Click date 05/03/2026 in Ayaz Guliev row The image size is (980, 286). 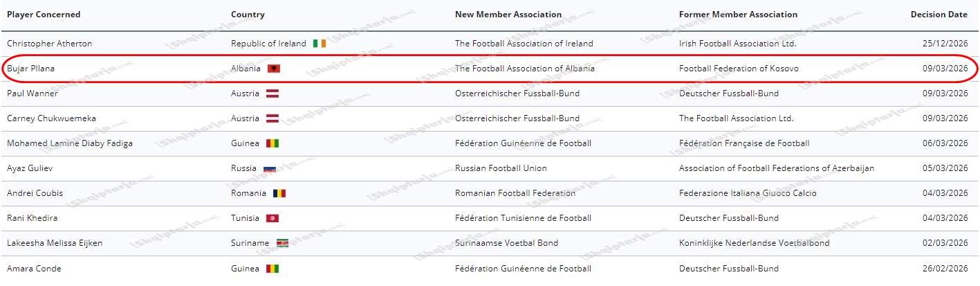945,168
